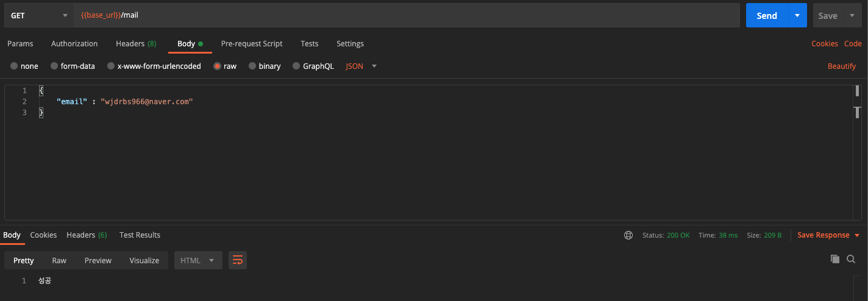
Task: Switch response view to Visualize
Action: coord(144,260)
